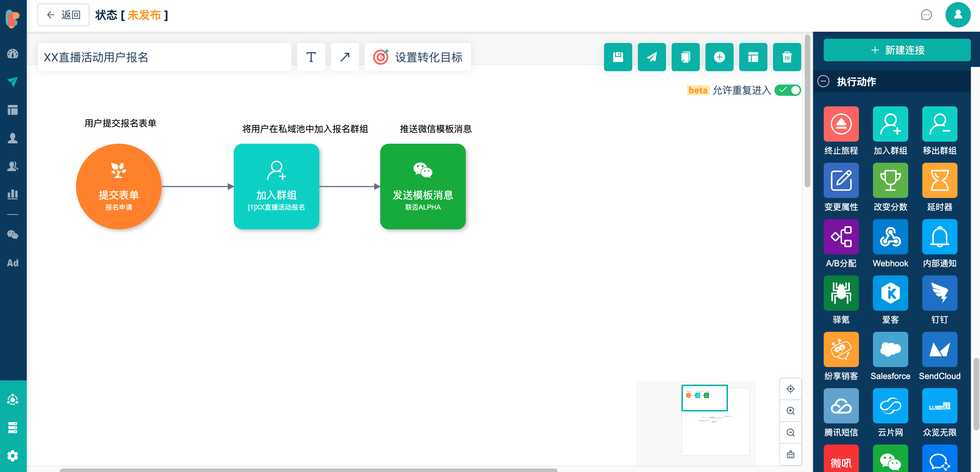980x472 pixels.
Task: Select the 驿氪 connector icon
Action: [x=841, y=293]
